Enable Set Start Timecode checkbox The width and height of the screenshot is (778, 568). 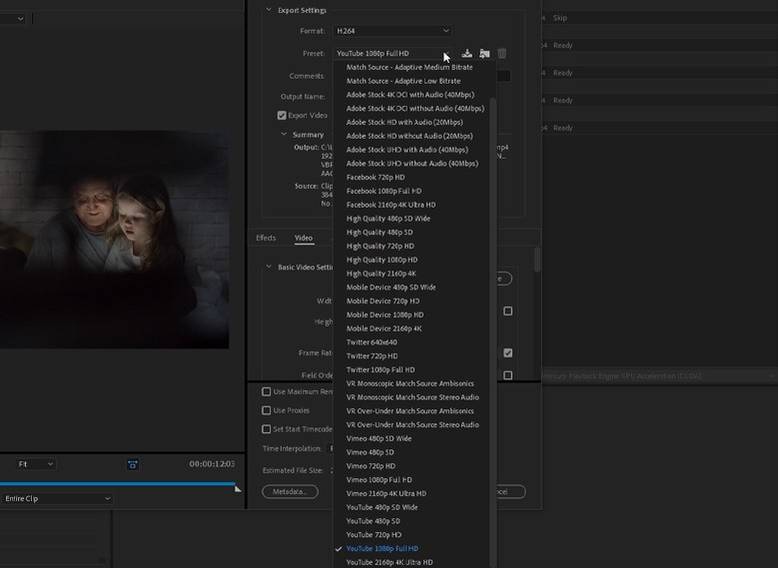point(266,429)
